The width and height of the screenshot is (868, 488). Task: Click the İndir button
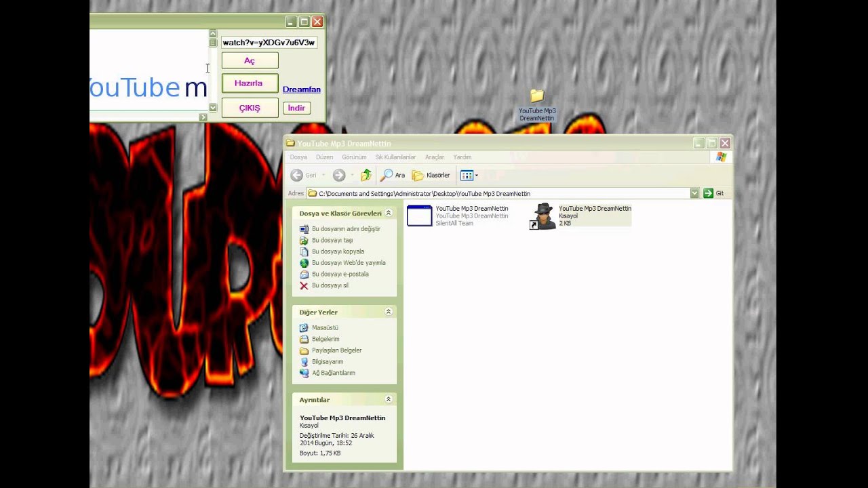pyautogui.click(x=296, y=108)
